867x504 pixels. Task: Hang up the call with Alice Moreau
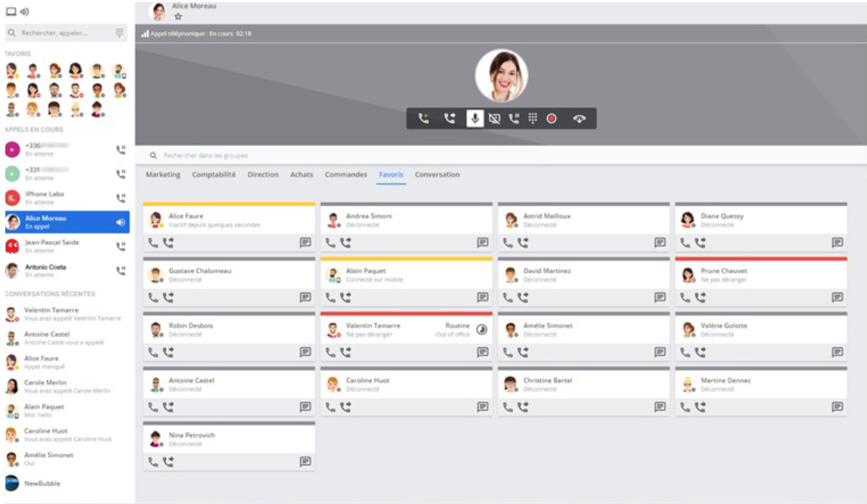pos(579,119)
